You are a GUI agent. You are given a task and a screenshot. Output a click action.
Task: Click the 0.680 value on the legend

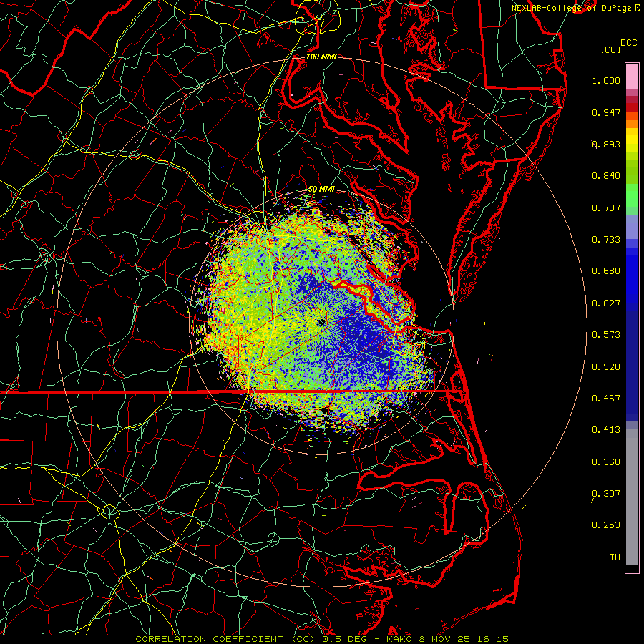(x=606, y=271)
